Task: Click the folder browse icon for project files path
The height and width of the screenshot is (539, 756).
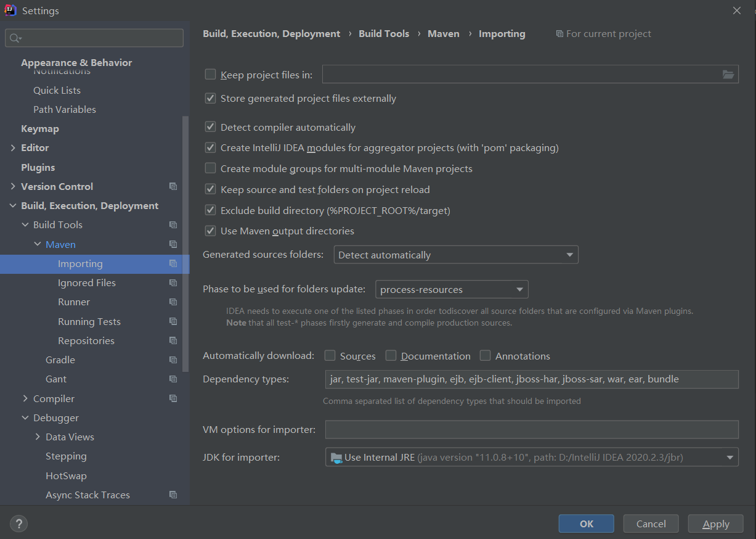Action: tap(728, 73)
